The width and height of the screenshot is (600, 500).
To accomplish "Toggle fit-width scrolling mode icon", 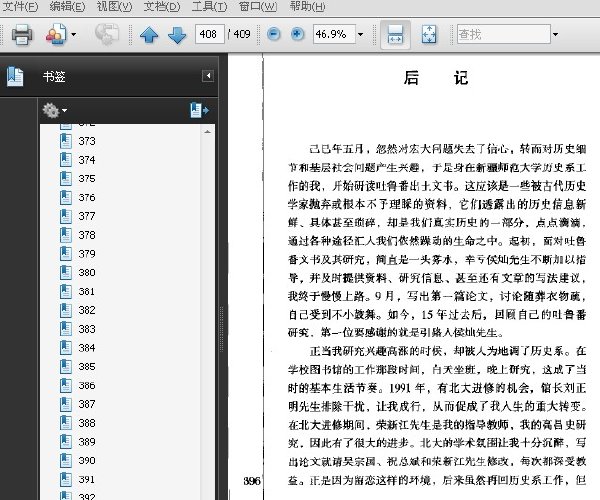I will click(395, 34).
